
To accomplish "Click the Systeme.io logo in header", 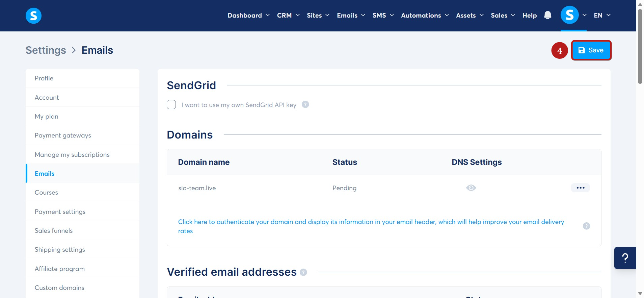I will pos(33,16).
